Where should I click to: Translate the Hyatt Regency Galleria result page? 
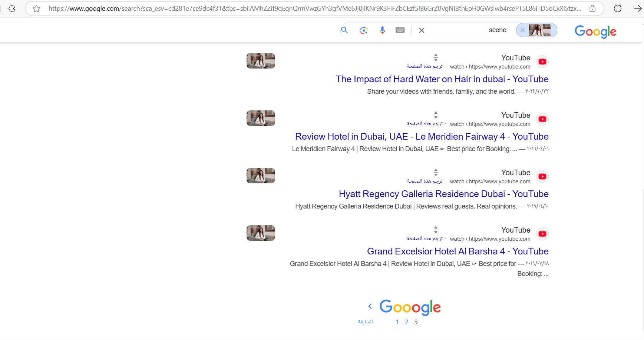click(x=425, y=181)
